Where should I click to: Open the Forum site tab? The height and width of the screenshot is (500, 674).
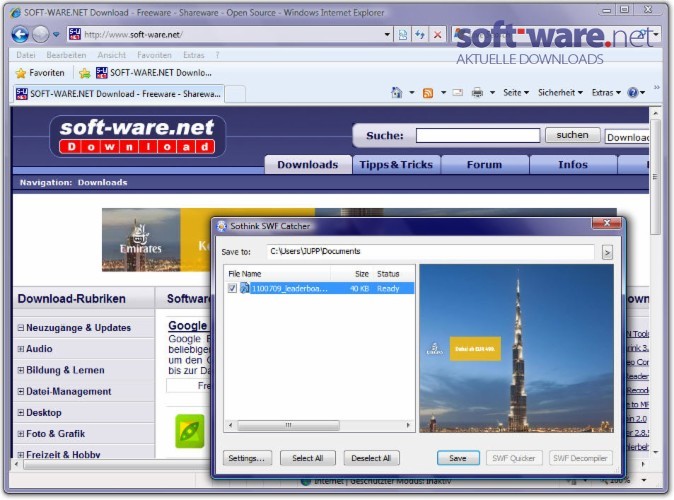(484, 165)
